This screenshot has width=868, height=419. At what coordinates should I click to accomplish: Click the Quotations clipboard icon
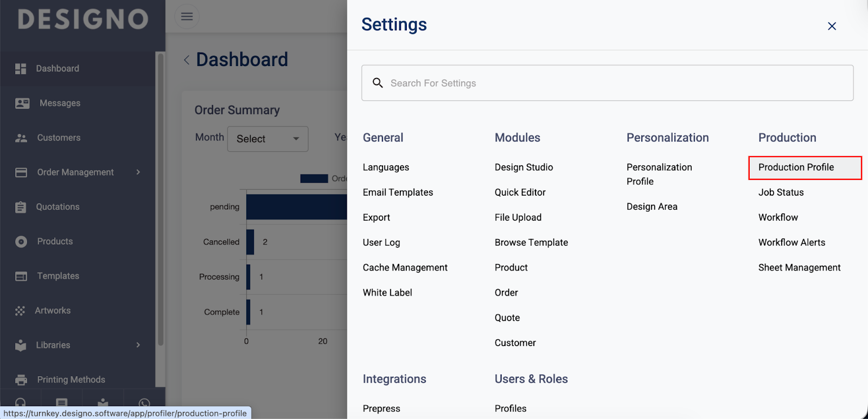click(x=21, y=207)
